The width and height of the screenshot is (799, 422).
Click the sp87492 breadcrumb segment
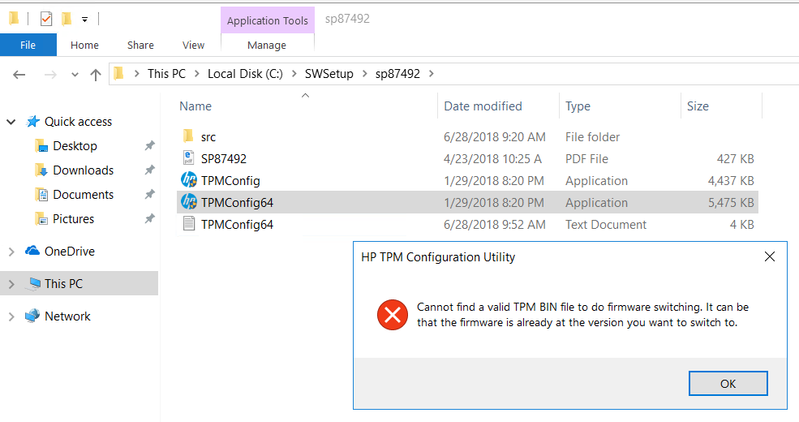coord(397,74)
